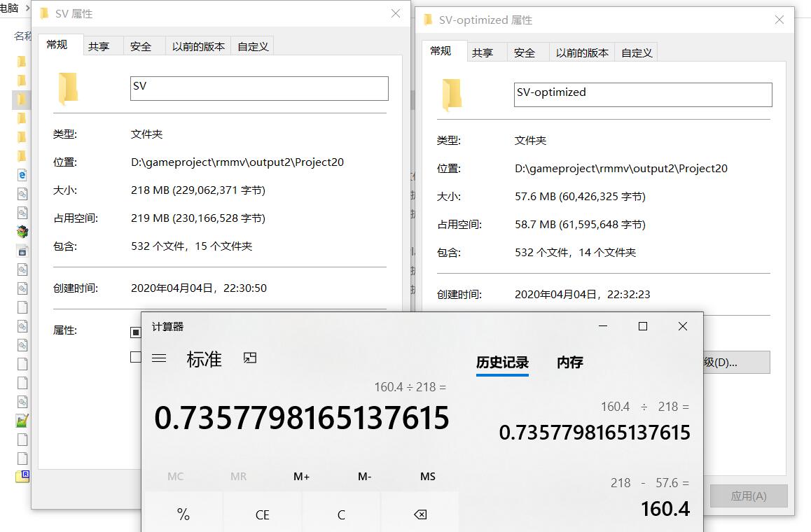This screenshot has width=811, height=532.
Task: Click advanced 级(D)... button in SV-optimized properties
Action: (x=736, y=363)
